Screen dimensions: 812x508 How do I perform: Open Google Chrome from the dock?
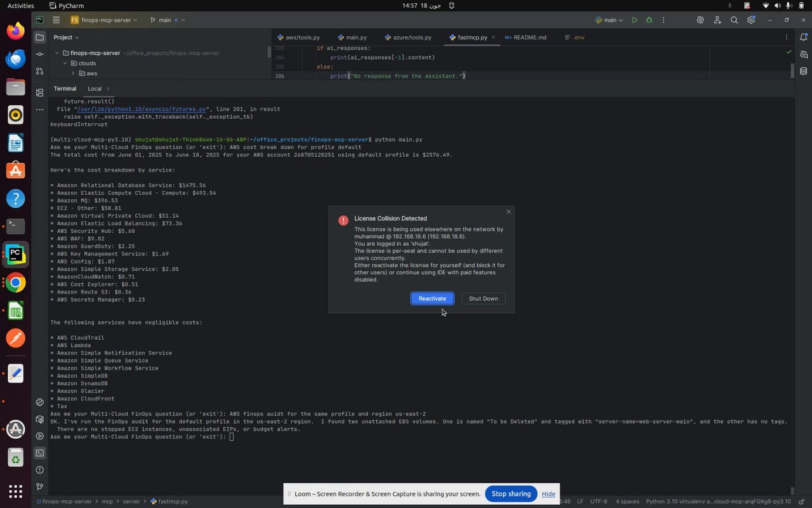pos(15,283)
